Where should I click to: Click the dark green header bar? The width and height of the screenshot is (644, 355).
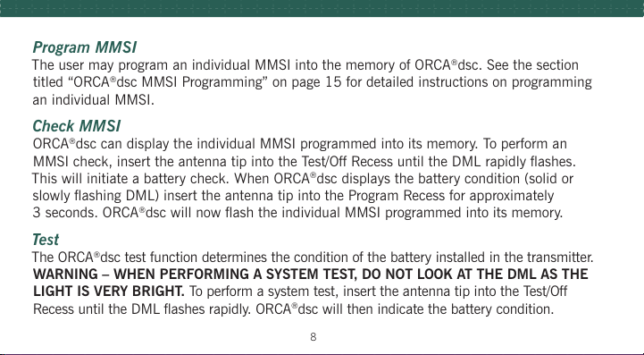tap(322, 8)
